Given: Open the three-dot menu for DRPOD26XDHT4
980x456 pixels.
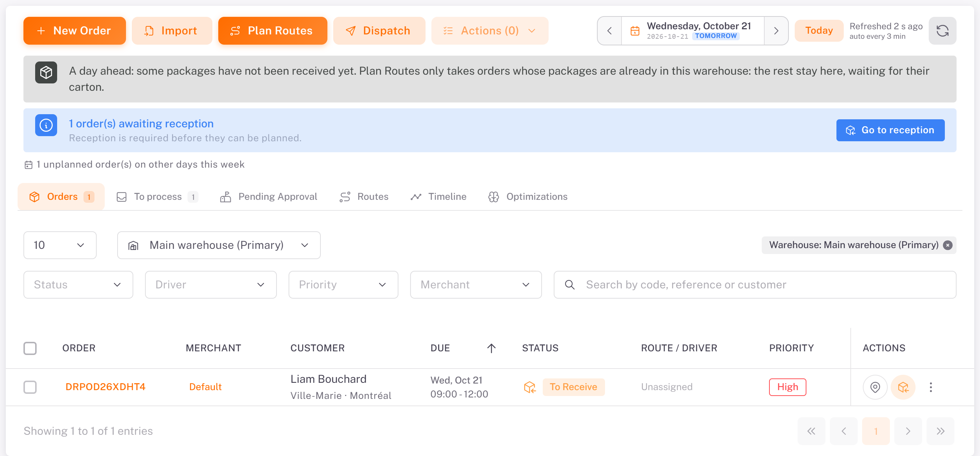Looking at the screenshot, I should coord(931,387).
